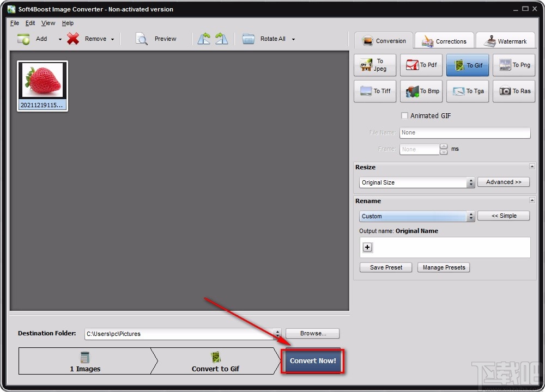This screenshot has height=392, width=545.
Task: Click the << Simple button
Action: tap(503, 216)
